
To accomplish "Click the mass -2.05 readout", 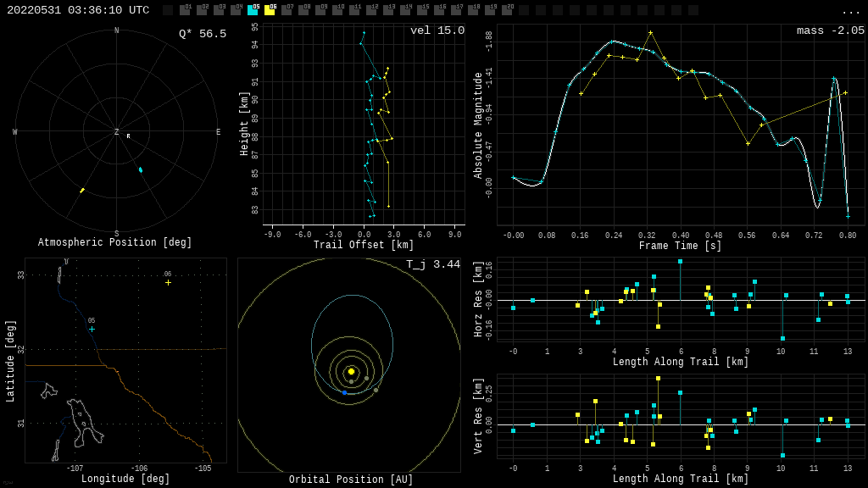I will click(x=830, y=30).
